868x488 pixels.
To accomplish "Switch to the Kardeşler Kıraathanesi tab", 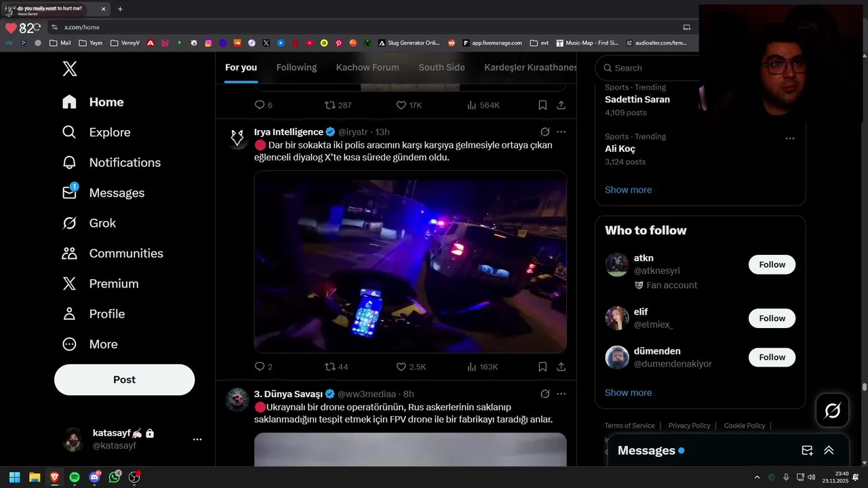I will tap(530, 67).
